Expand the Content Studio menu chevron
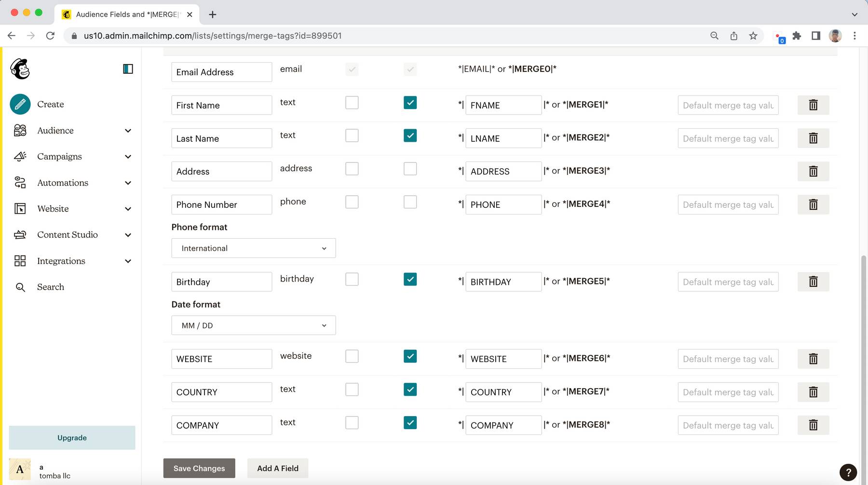868x485 pixels. tap(128, 235)
